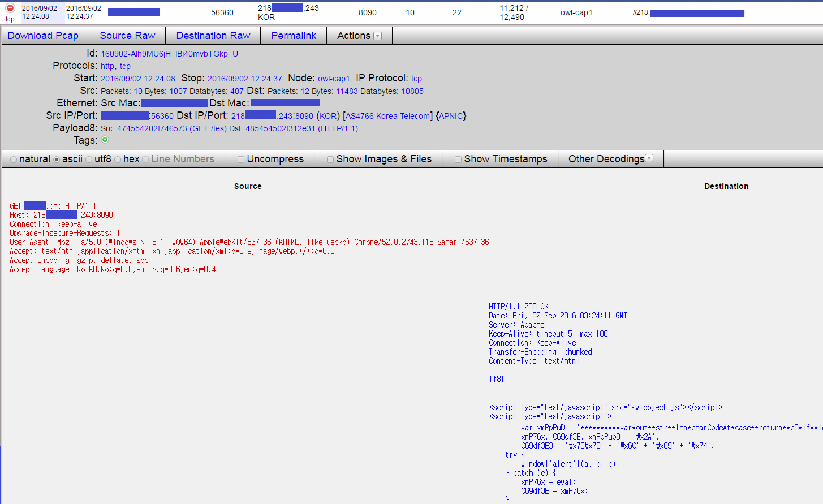Viewport: 823px width, 504px height.
Task: Click the Permalink item
Action: [294, 36]
